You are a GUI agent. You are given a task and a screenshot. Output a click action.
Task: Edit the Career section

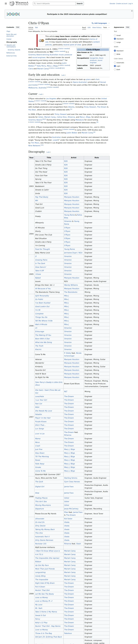(x=41, y=94)
